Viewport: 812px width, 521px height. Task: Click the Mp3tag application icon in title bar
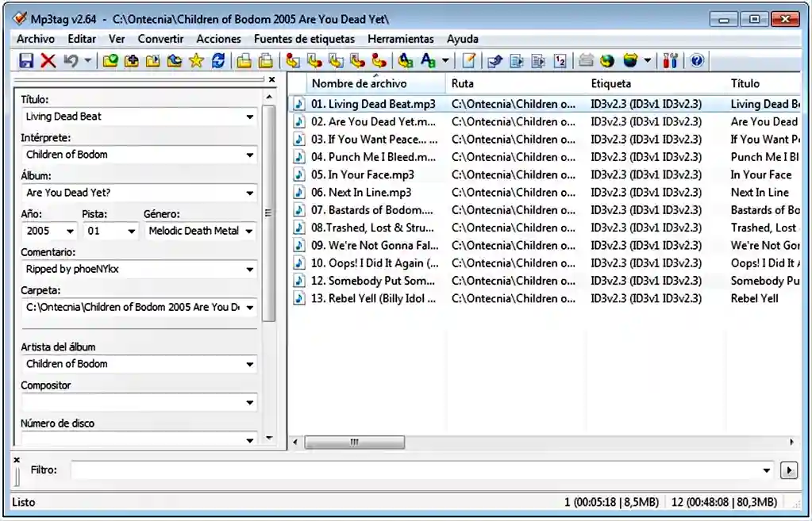coord(20,18)
